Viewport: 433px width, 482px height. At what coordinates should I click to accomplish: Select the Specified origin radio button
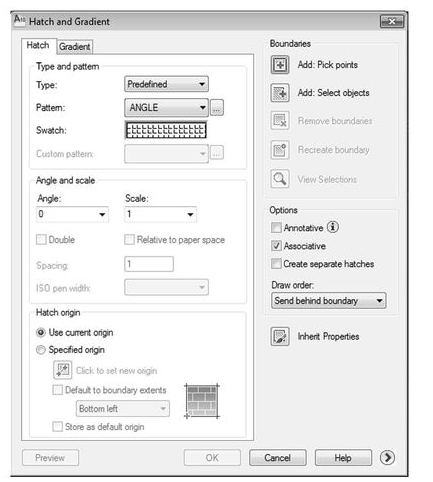[x=41, y=350]
